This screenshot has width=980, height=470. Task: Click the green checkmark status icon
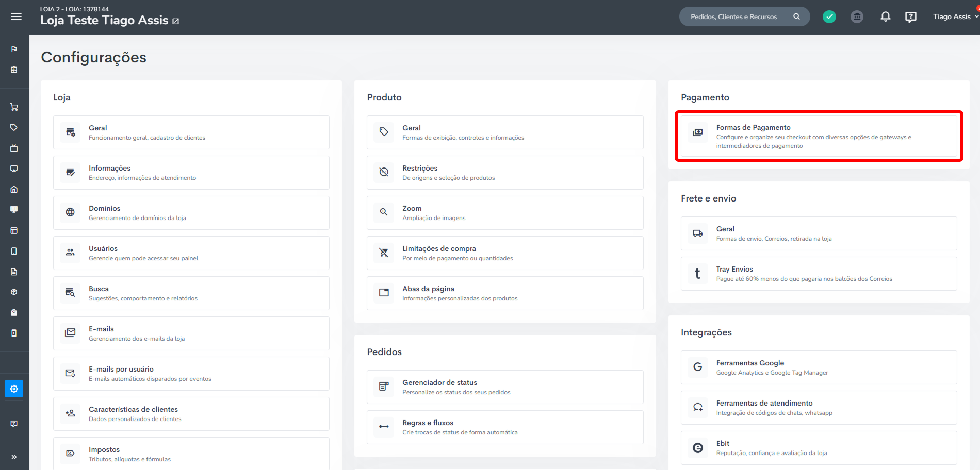click(x=829, y=17)
